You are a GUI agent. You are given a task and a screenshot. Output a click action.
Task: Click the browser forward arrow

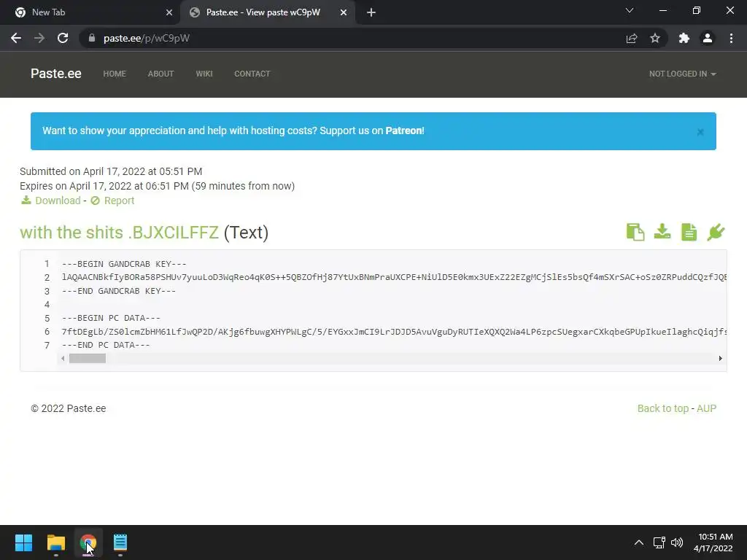[x=39, y=38]
